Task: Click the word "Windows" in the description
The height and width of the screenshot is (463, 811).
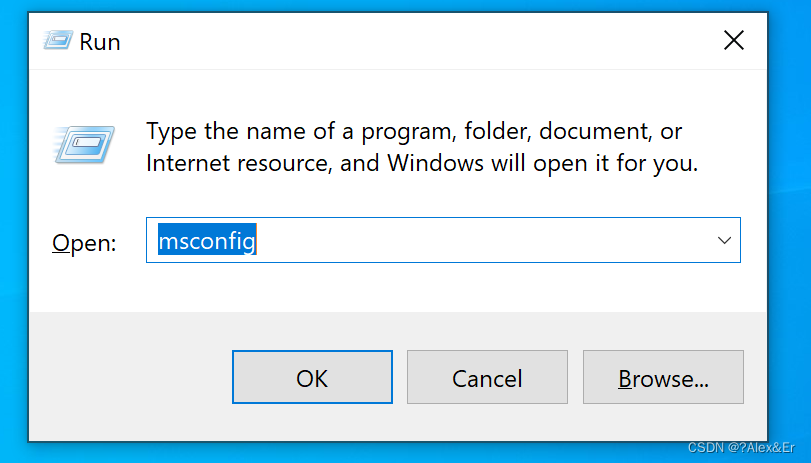Action: pos(435,163)
